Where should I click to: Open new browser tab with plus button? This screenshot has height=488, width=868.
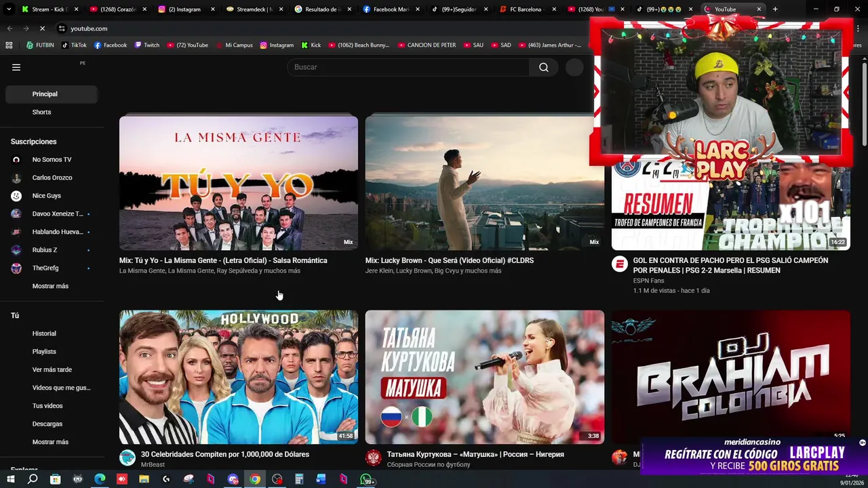coord(775,9)
